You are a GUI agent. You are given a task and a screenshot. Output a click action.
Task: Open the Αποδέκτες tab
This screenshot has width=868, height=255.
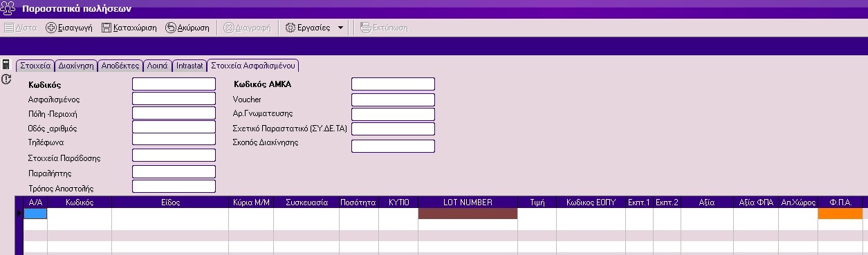[x=120, y=66]
